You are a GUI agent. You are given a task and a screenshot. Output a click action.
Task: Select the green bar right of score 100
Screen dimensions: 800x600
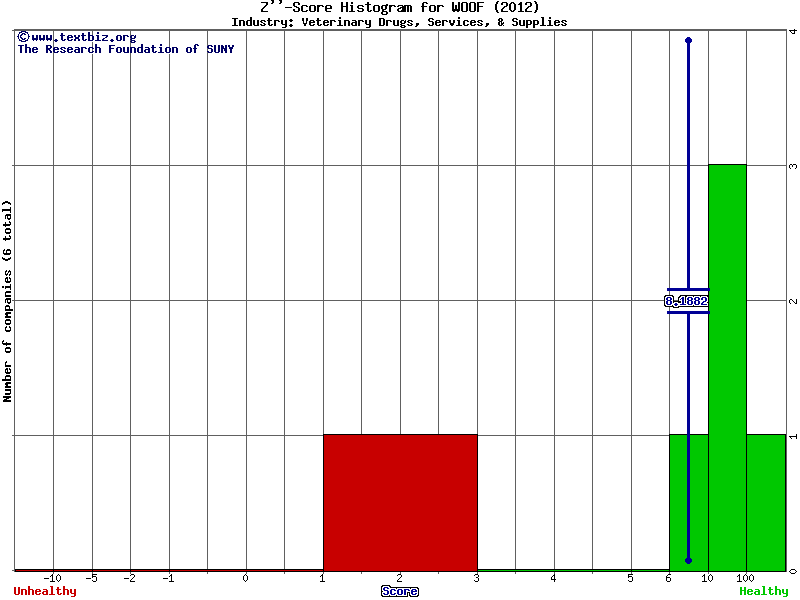coord(766,503)
